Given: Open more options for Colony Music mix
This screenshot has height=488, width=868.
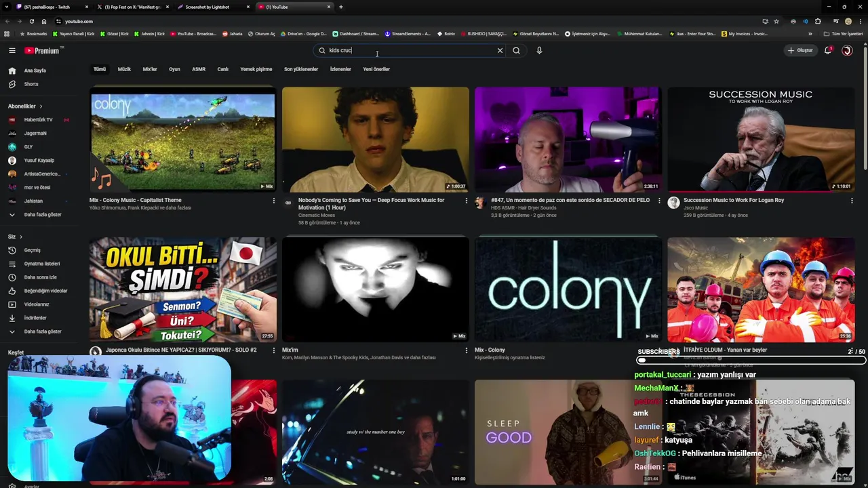Looking at the screenshot, I should [274, 201].
